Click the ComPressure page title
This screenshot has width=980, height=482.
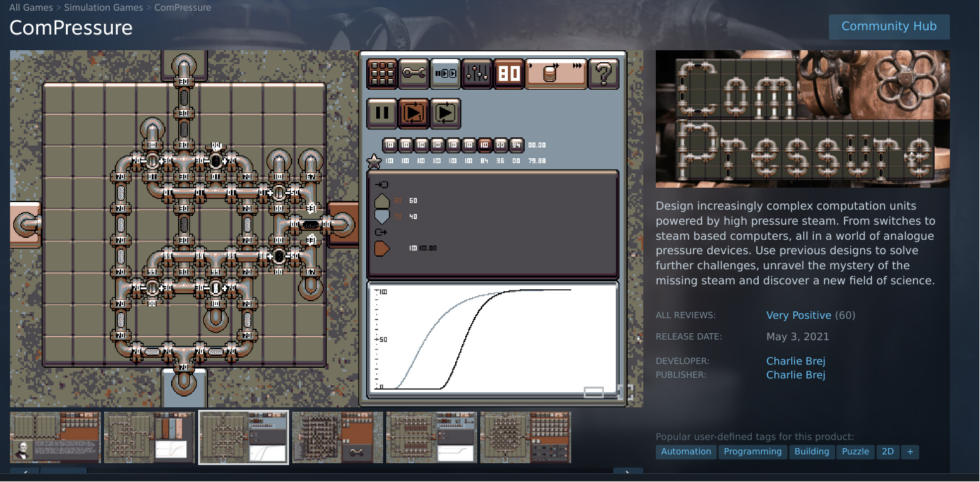(71, 28)
